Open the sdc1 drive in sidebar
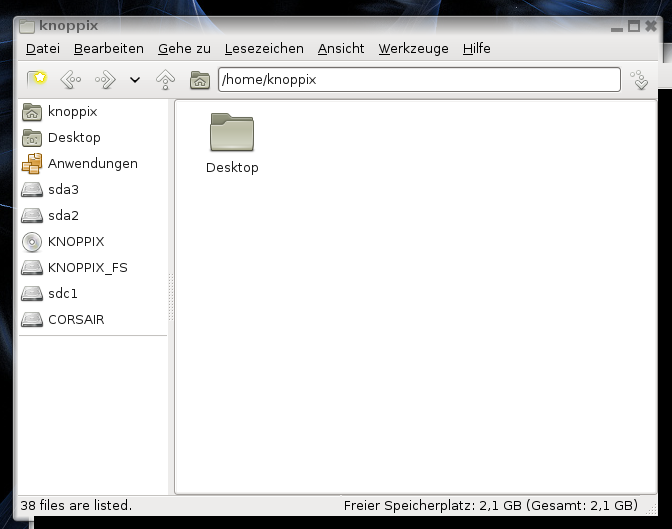The height and width of the screenshot is (529, 672). 93,294
